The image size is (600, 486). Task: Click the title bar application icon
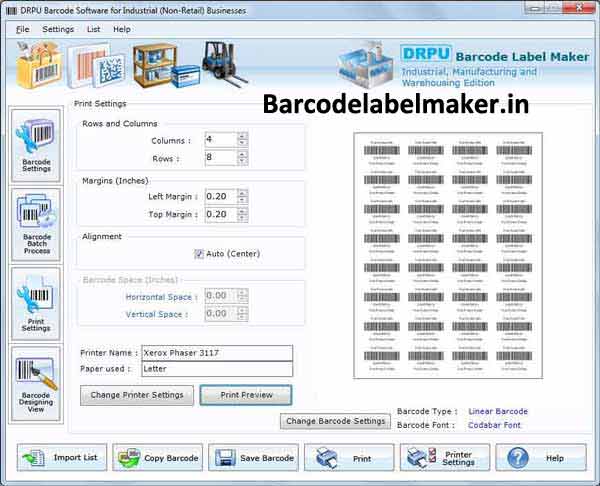coord(12,11)
